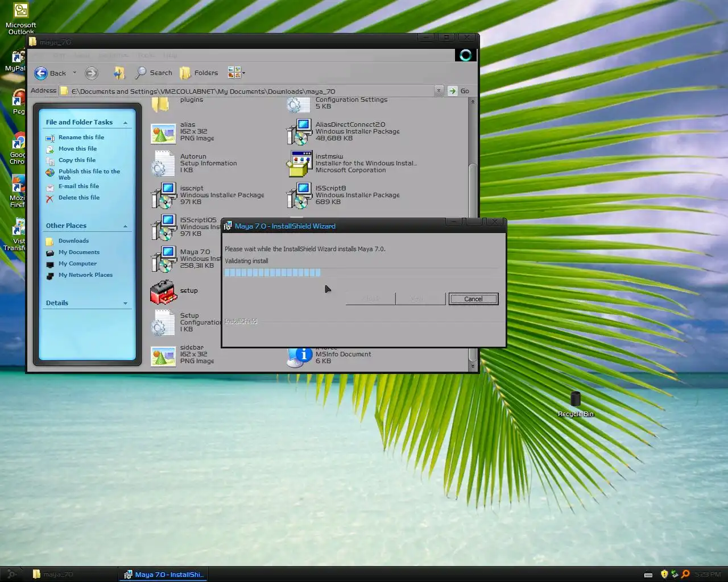This screenshot has height=582, width=728.
Task: Click the Safely Remove Hardware tray icon
Action: coord(675,574)
